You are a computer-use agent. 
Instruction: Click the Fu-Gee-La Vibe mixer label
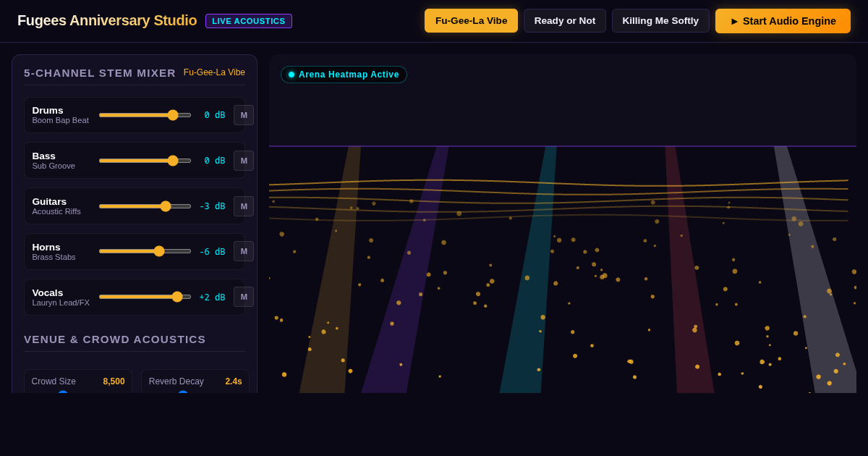click(x=214, y=72)
